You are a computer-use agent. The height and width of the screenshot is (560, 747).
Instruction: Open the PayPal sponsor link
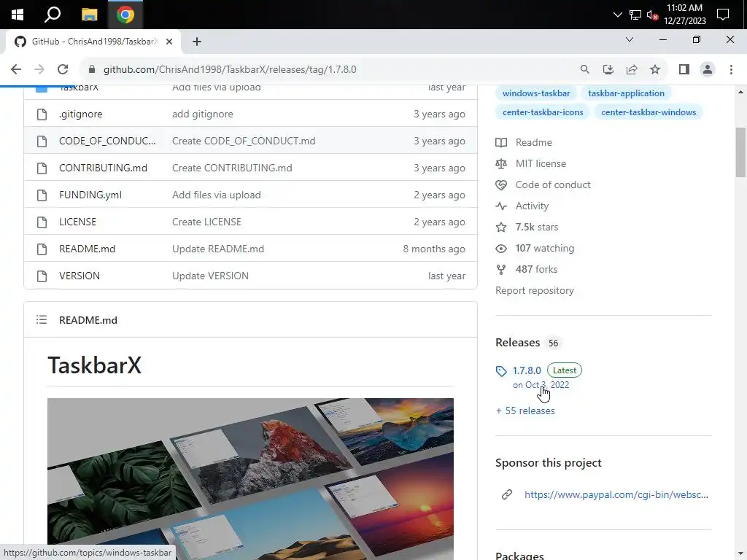pyautogui.click(x=616, y=495)
